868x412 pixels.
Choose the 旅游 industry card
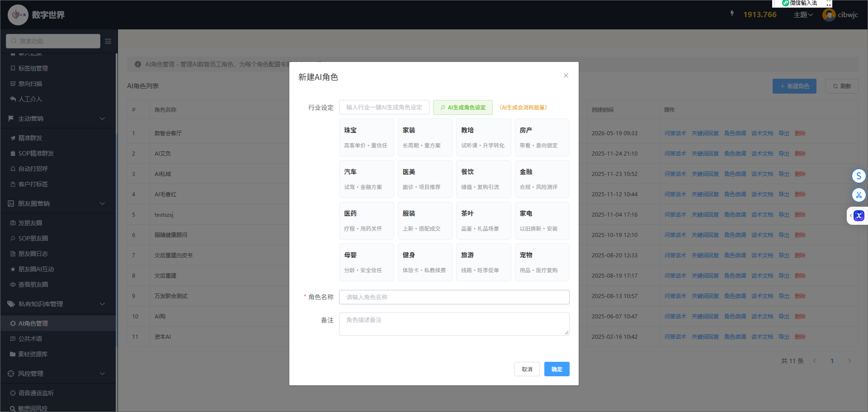(483, 262)
